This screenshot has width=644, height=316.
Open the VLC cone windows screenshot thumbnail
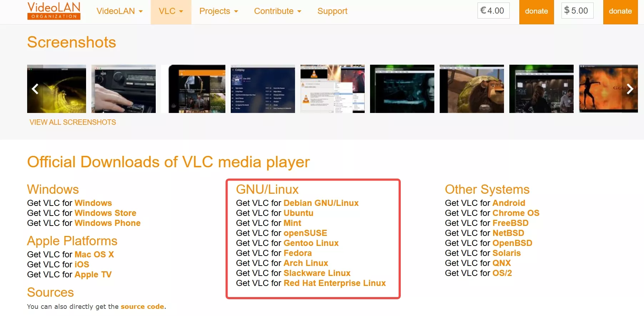click(x=333, y=89)
